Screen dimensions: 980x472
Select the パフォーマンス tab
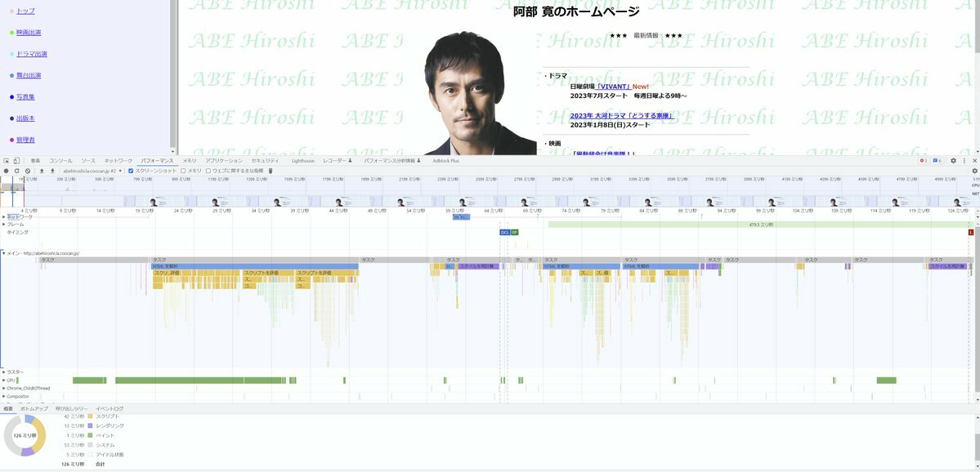157,160
